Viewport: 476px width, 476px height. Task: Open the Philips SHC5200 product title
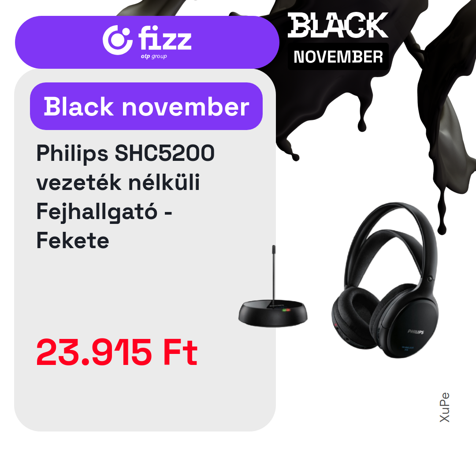(x=125, y=197)
